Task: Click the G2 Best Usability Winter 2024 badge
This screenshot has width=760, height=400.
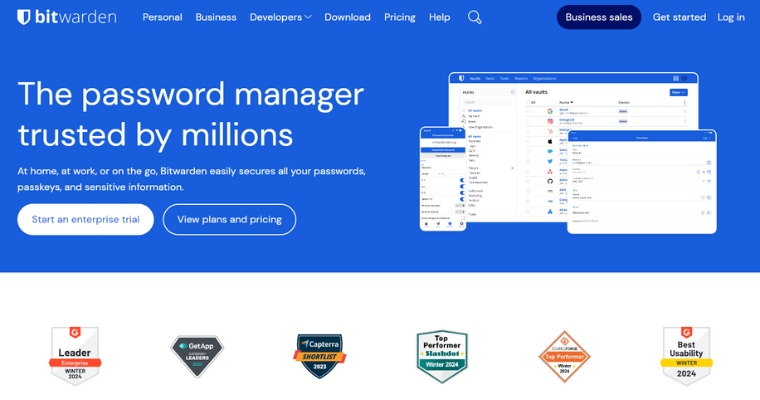Action: tap(686, 355)
